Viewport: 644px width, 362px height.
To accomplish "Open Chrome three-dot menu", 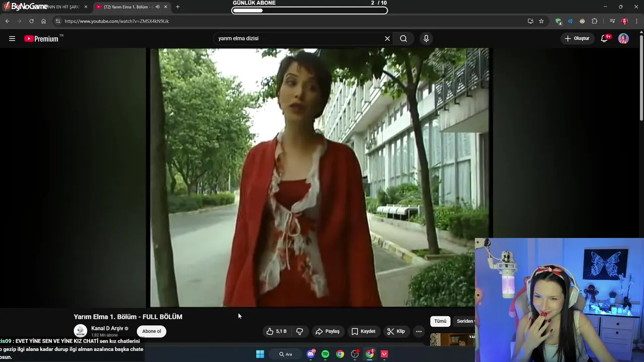I will click(637, 21).
